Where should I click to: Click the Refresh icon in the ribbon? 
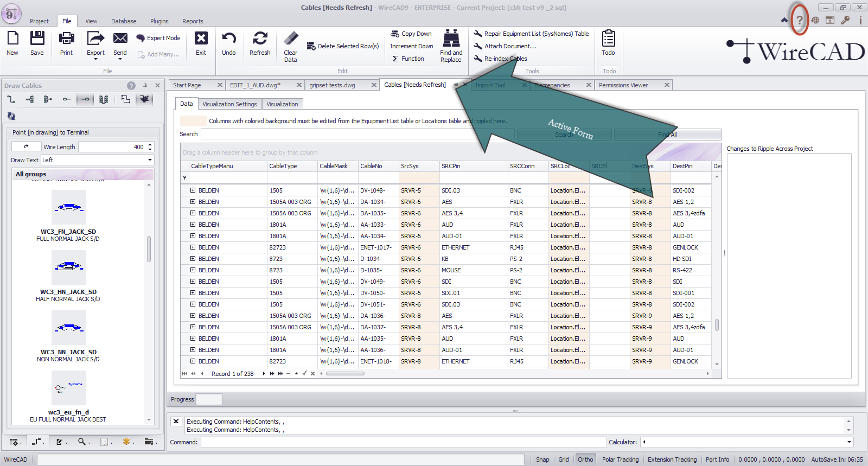click(260, 38)
